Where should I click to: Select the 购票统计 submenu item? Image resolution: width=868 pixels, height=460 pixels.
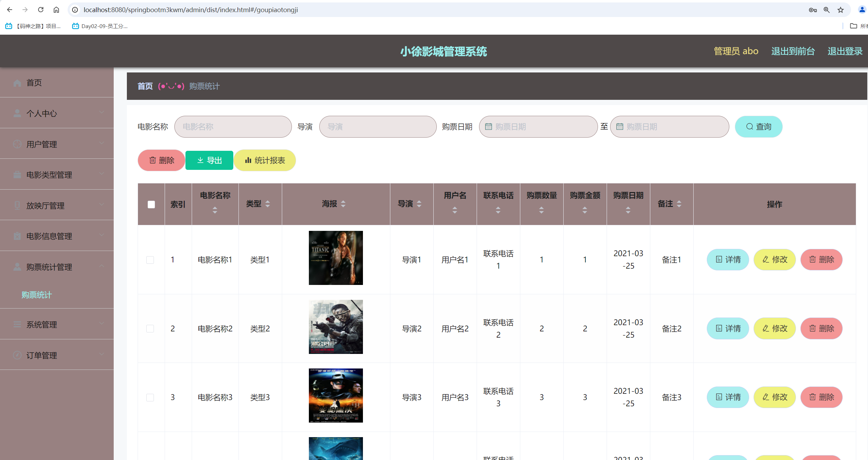[x=37, y=295]
